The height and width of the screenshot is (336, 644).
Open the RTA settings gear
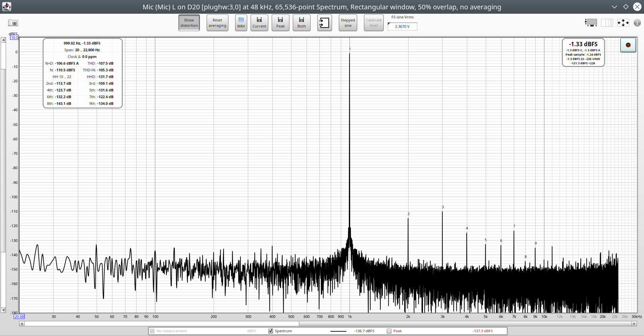(637, 23)
